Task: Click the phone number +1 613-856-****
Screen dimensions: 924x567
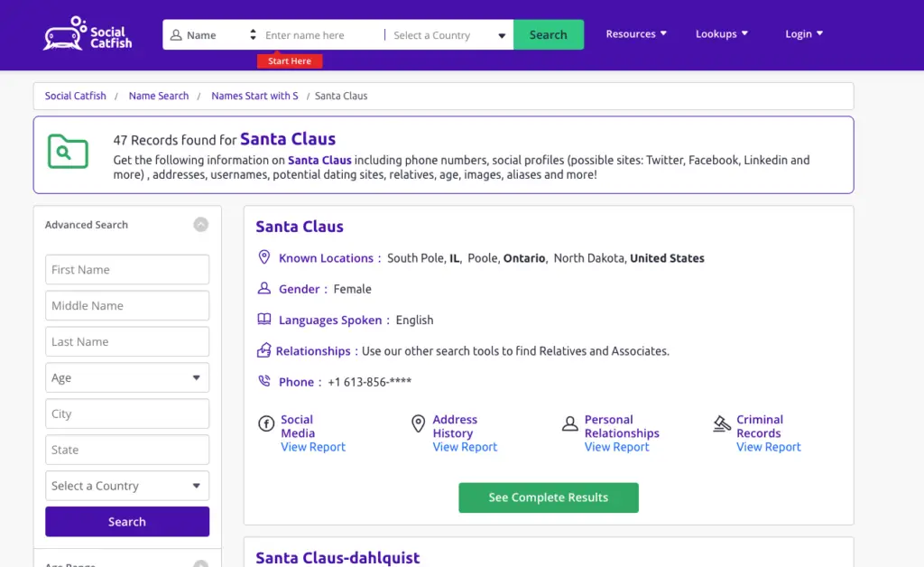Action: pos(369,382)
